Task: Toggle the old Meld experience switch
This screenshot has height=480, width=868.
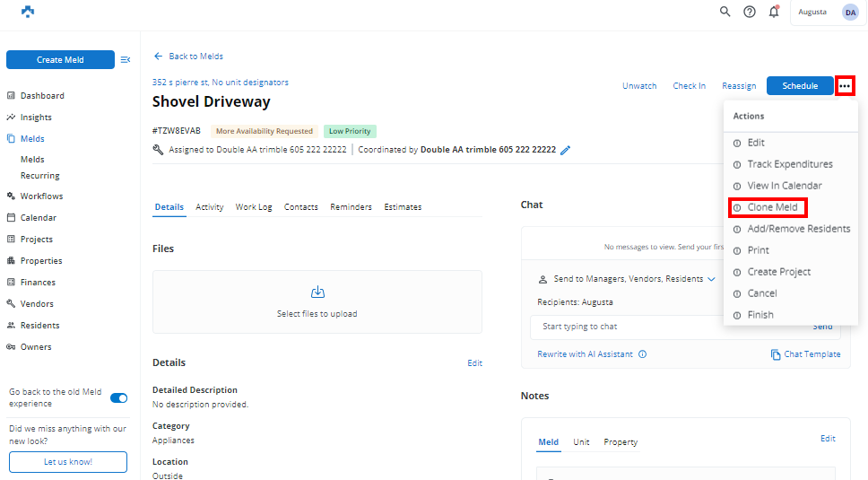Action: [118, 397]
